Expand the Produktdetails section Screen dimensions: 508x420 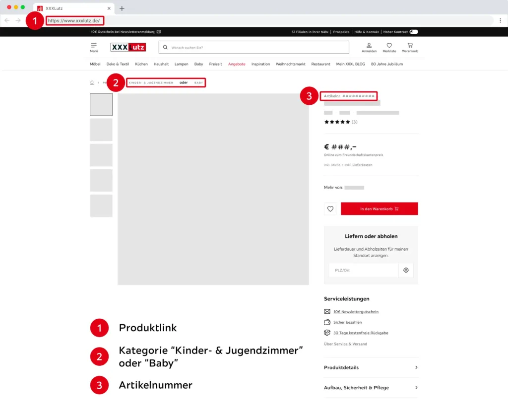pyautogui.click(x=371, y=367)
